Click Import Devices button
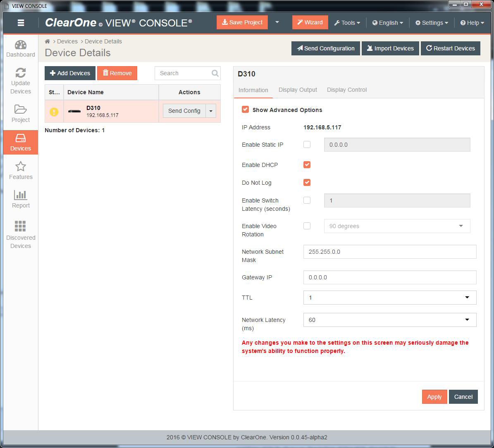Screen dimensions: 494x448 [390, 48]
